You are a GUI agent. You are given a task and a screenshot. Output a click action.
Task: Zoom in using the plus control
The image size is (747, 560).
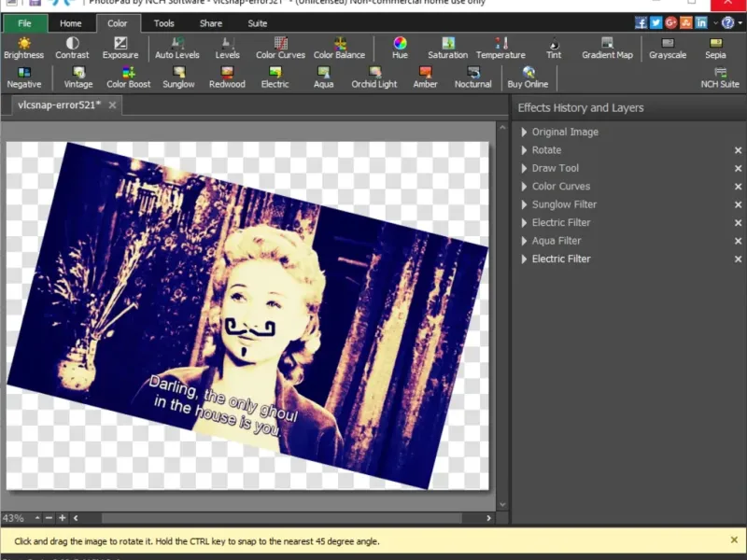(63, 518)
